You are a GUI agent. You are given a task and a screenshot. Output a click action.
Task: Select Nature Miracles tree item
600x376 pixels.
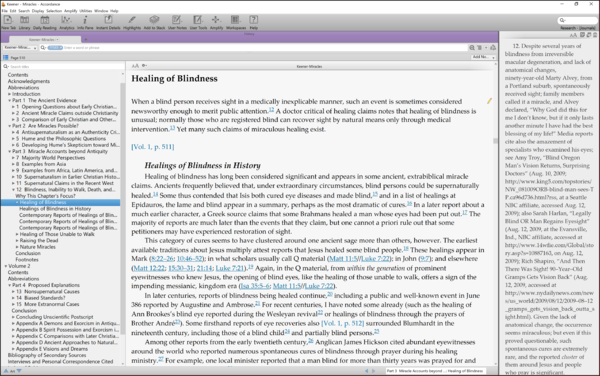38,247
